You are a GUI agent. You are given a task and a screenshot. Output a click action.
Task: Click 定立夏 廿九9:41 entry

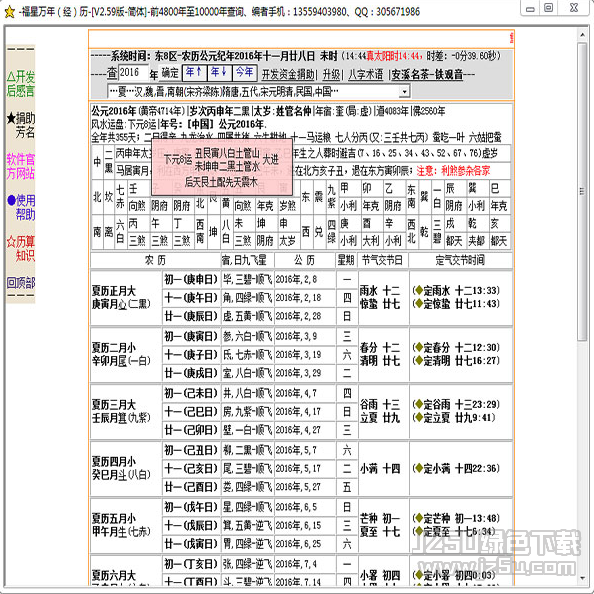[x=454, y=417]
